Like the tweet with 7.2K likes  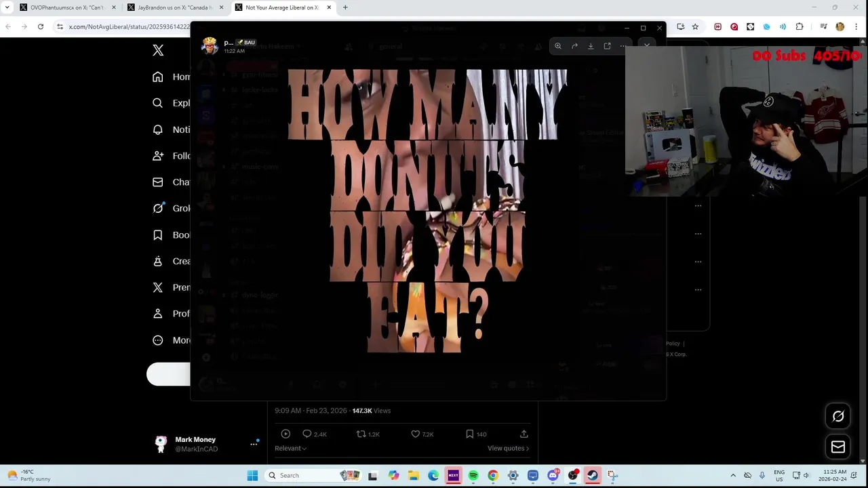coord(422,434)
